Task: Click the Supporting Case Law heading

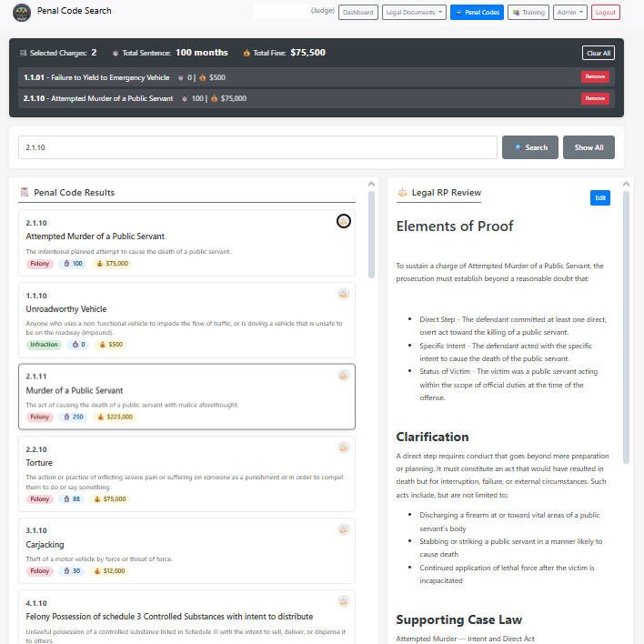Action: 458,619
